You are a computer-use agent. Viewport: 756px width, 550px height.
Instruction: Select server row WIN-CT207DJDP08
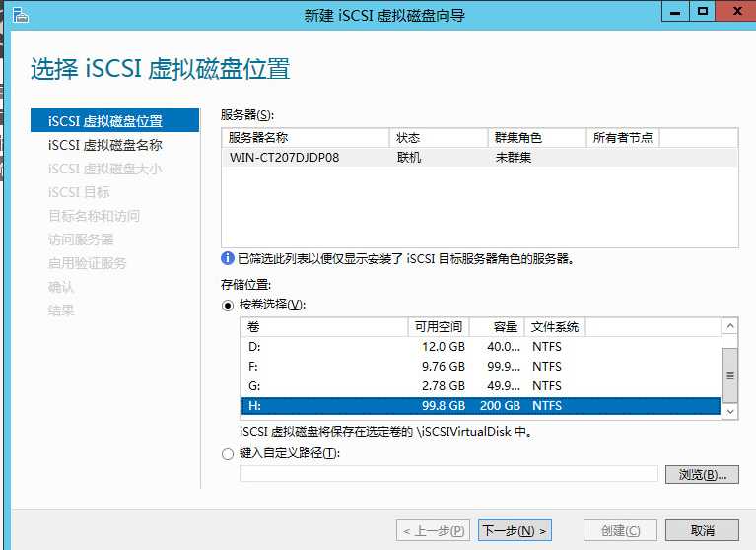coord(480,157)
